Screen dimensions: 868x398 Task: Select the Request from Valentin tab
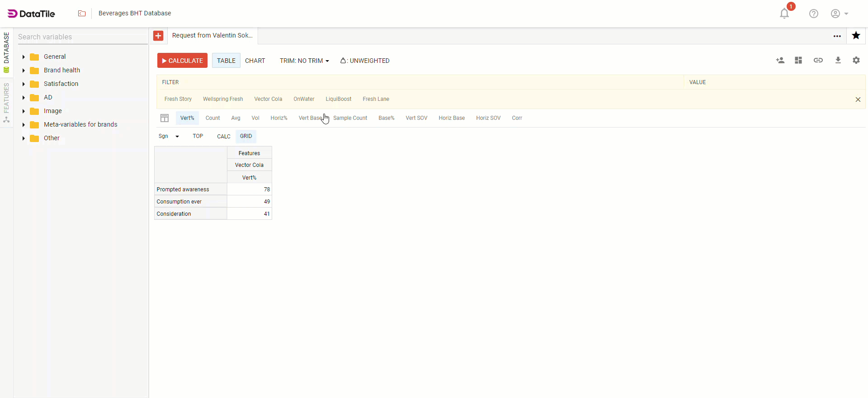[212, 36]
